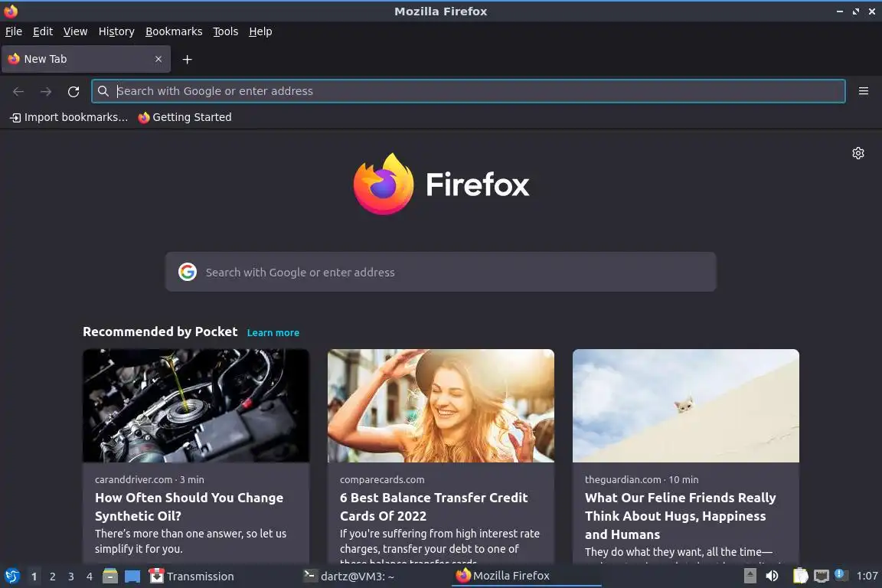Open the clipboard manager tray icon
The height and width of the screenshot is (588, 882).
coord(800,576)
